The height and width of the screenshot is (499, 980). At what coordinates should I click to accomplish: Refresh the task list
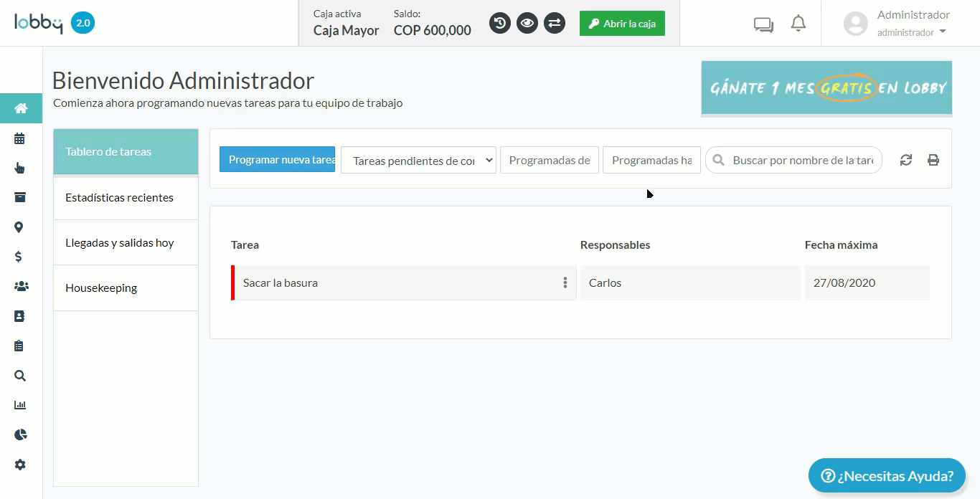[905, 160]
